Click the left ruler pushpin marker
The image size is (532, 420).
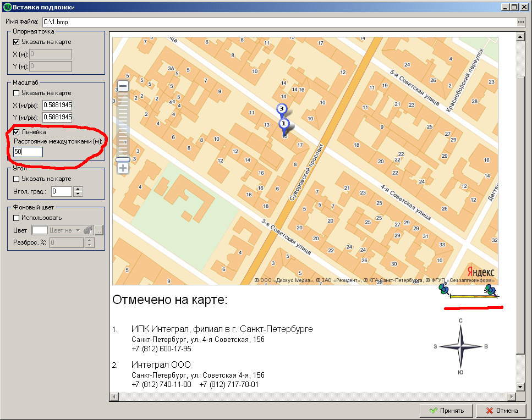(443, 289)
